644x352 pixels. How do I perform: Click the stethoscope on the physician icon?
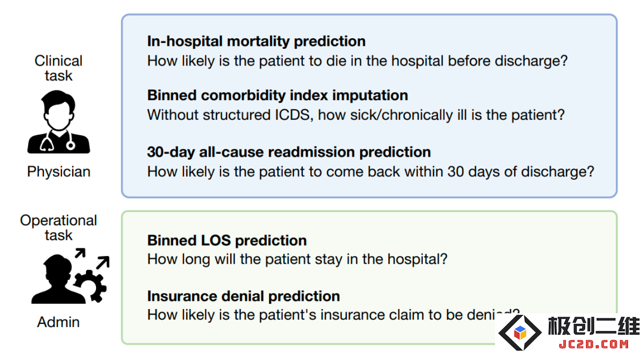[58, 141]
